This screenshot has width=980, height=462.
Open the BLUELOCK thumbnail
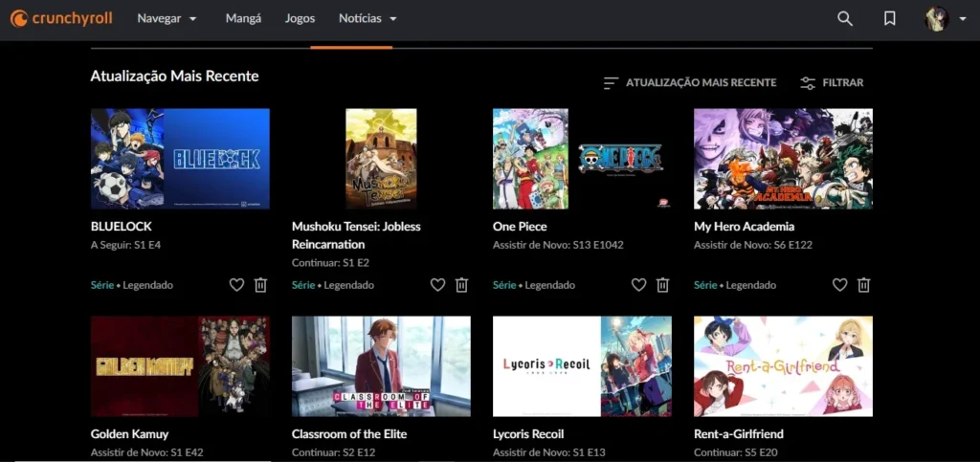pyautogui.click(x=180, y=159)
